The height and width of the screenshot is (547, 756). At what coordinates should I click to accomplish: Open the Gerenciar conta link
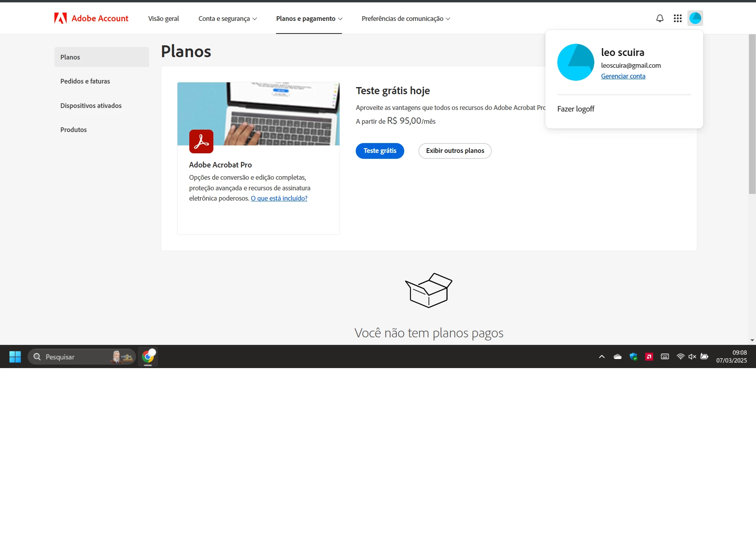623,76
